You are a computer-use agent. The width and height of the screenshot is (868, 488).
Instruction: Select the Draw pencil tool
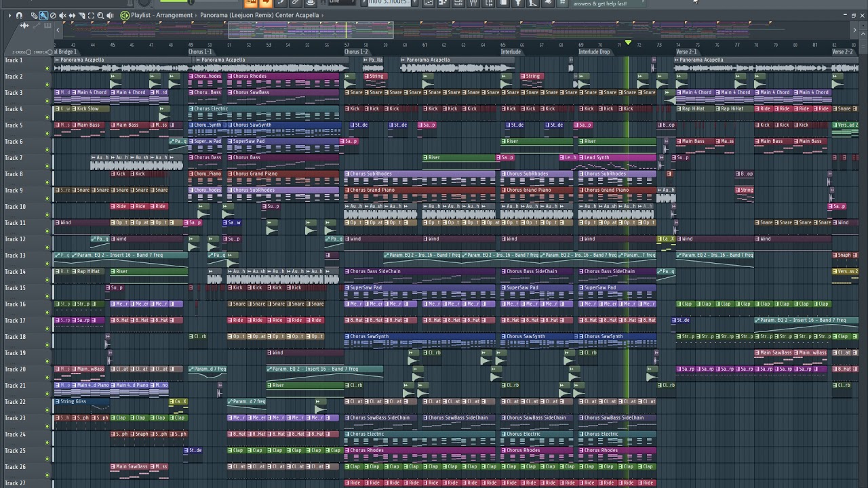pos(34,15)
